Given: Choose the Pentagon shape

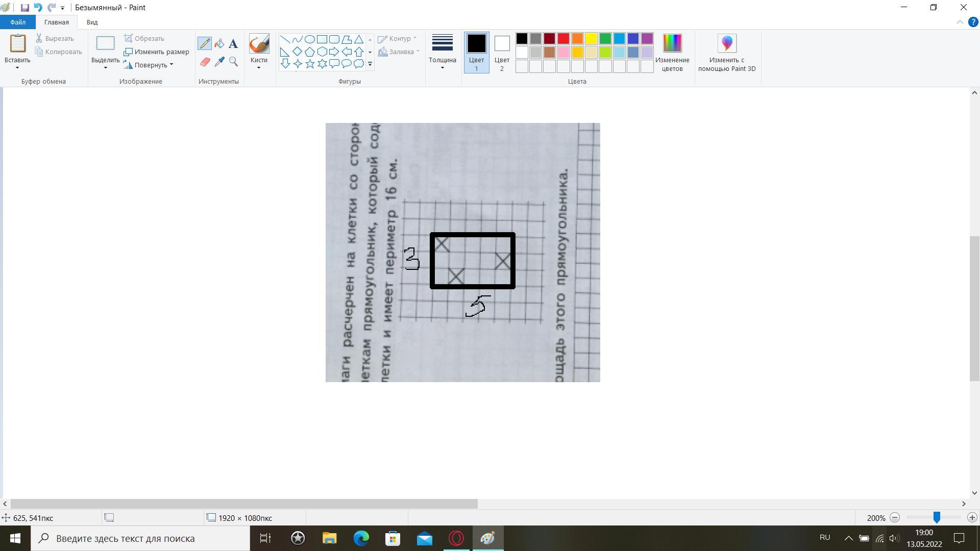Looking at the screenshot, I should pos(310,52).
